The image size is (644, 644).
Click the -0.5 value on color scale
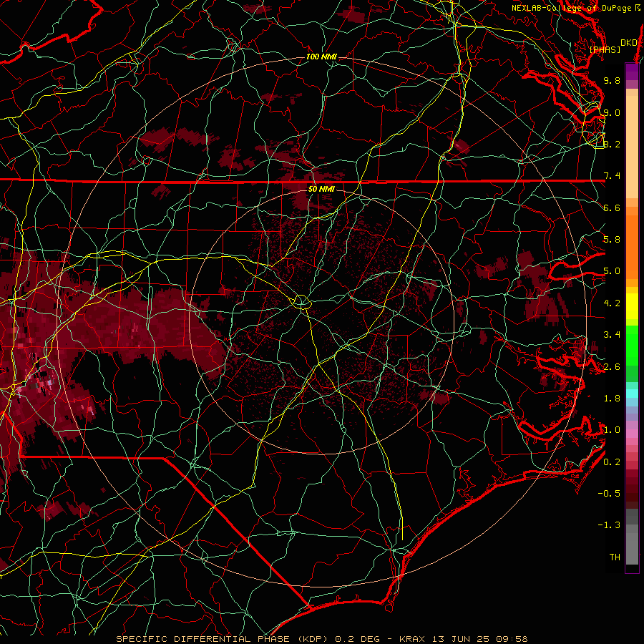(609, 494)
